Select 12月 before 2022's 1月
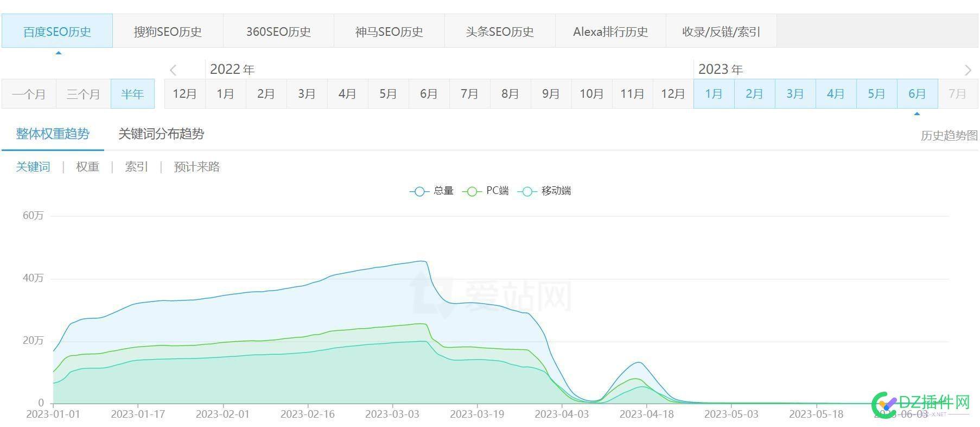The image size is (980, 427). (x=184, y=94)
